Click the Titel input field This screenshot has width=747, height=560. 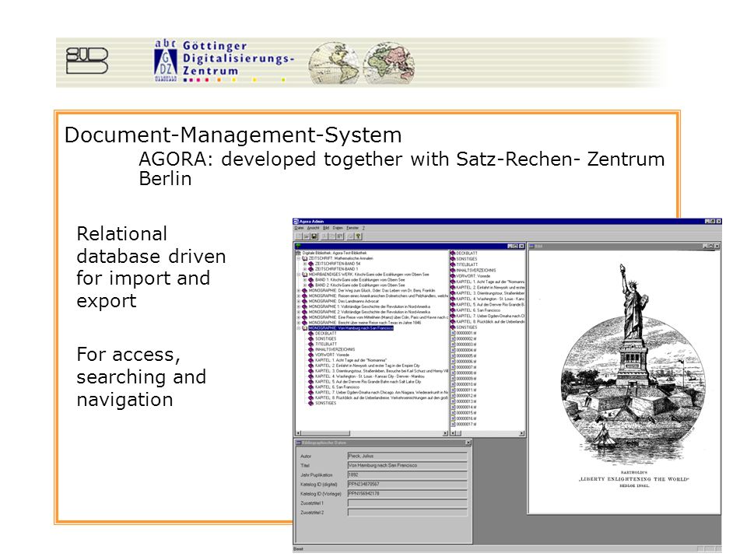[407, 465]
